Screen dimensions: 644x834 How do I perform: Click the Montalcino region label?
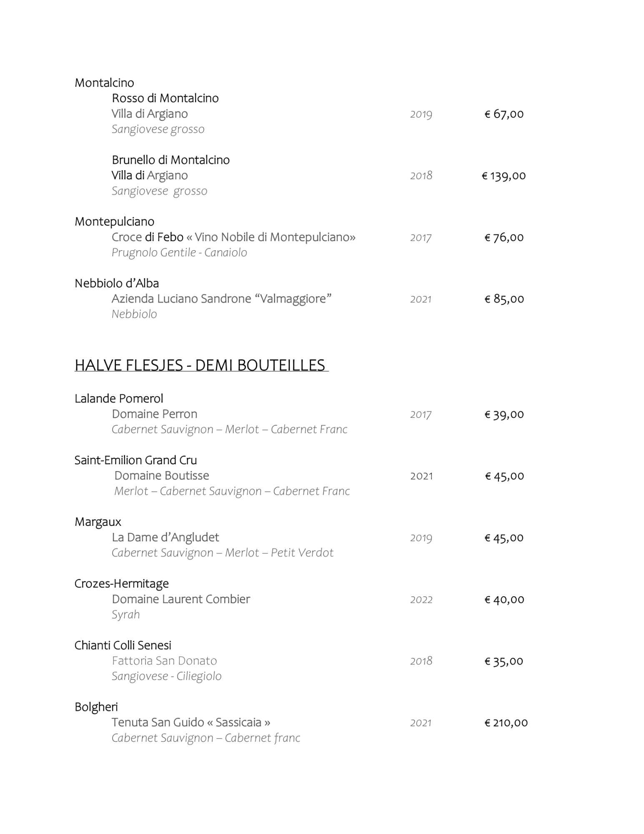pos(104,83)
